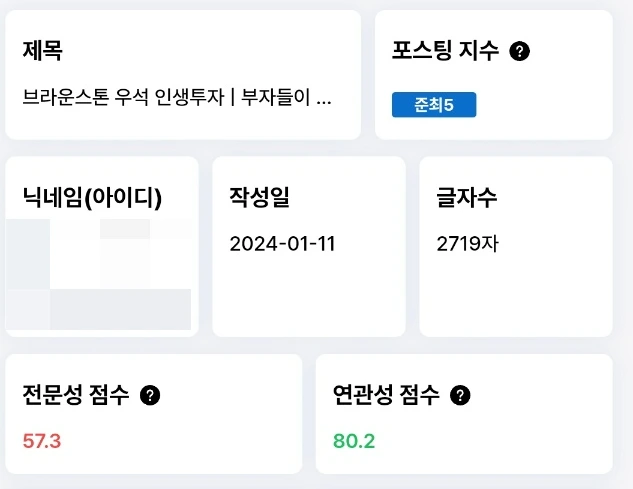633x489 pixels.
Task: Select the post title text 브라운스톤 우석 인생투자
Action: pos(123,97)
